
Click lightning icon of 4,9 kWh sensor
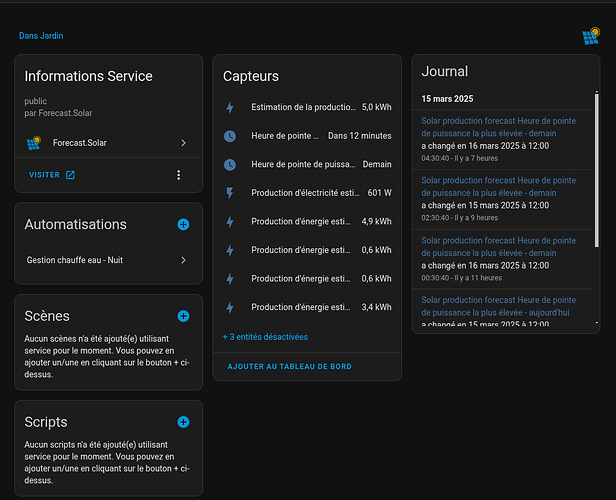(230, 222)
